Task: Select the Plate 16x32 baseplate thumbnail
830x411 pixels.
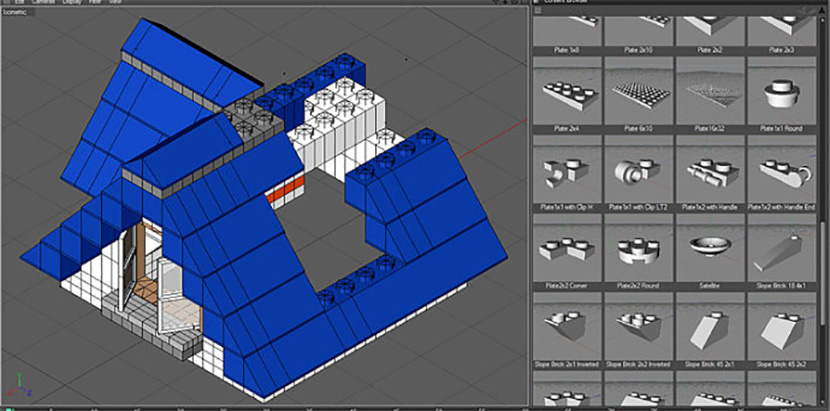Action: pyautogui.click(x=710, y=91)
